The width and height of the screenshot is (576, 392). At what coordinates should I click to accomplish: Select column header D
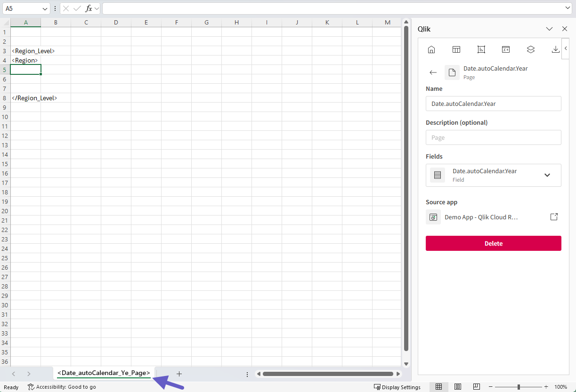116,23
